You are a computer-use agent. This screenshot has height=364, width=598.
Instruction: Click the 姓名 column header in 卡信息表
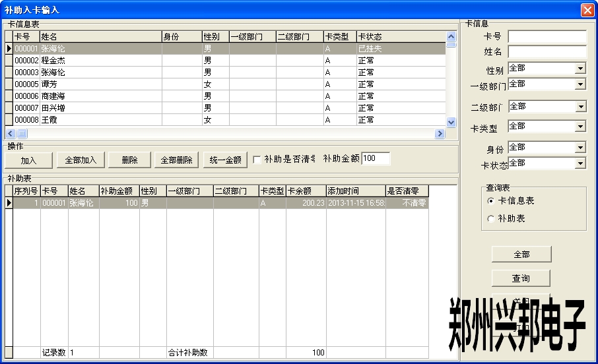coord(100,37)
